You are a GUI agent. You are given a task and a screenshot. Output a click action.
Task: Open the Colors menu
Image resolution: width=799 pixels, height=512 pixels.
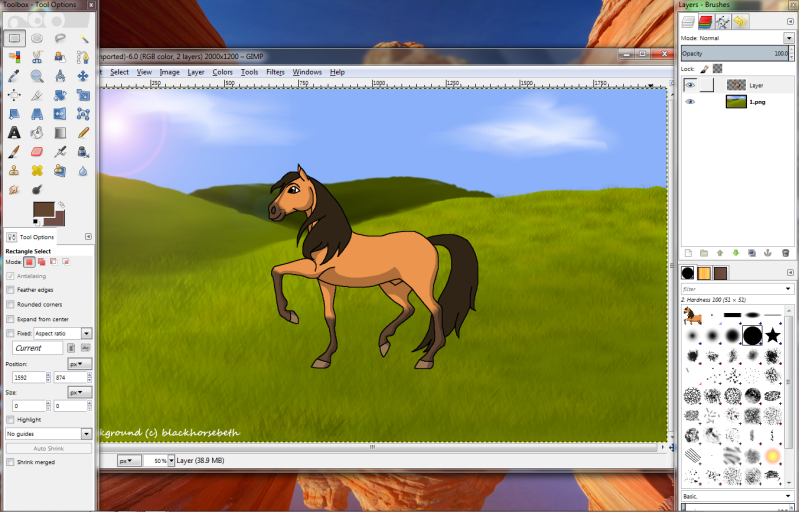pyautogui.click(x=222, y=72)
